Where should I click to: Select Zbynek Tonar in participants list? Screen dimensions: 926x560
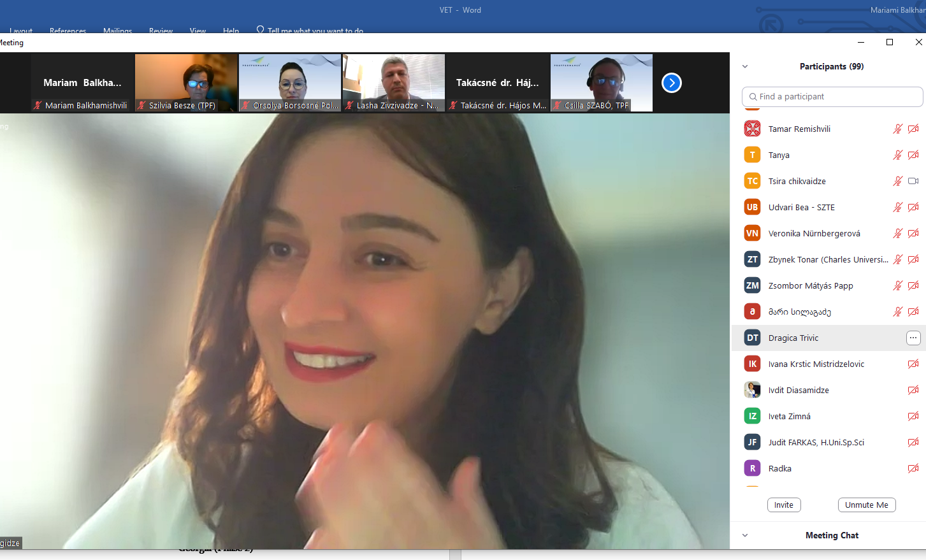pos(827,259)
